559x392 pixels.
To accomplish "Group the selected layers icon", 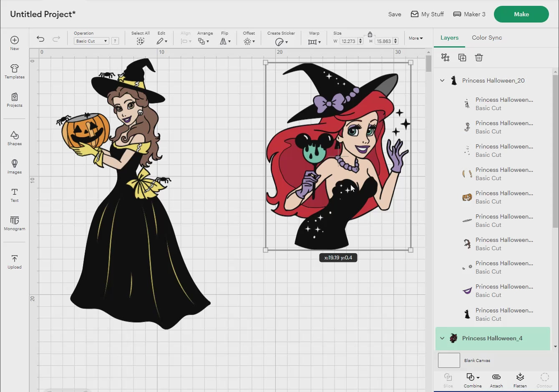I will (x=446, y=58).
